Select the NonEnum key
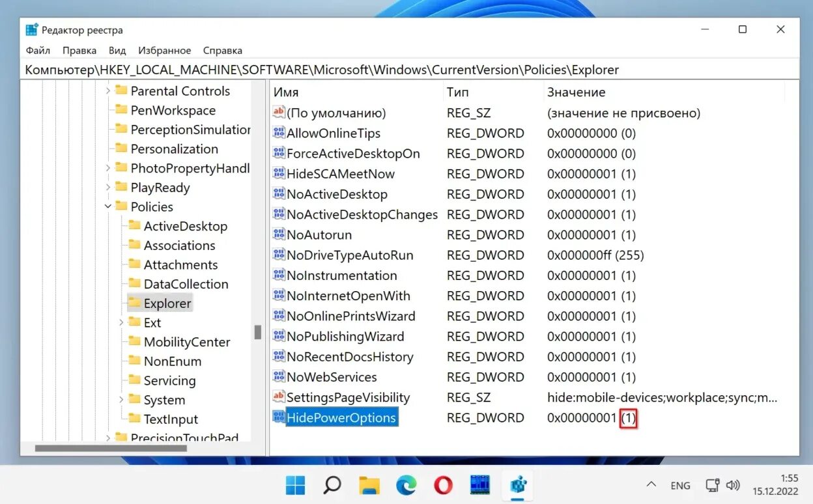Viewport: 813px width, 504px height. pos(173,361)
